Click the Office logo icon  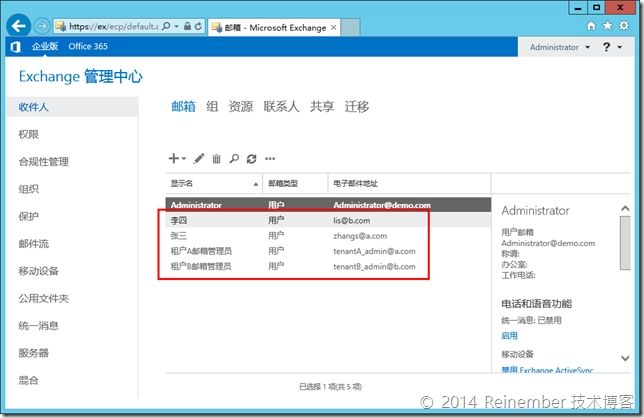(x=16, y=47)
